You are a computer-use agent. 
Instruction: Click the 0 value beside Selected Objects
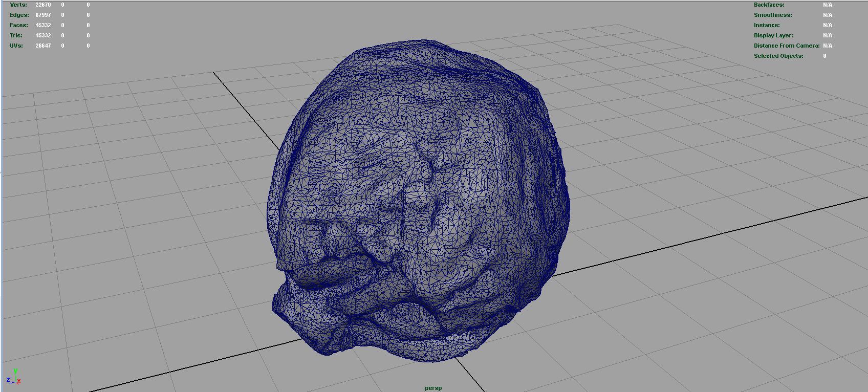click(x=824, y=56)
